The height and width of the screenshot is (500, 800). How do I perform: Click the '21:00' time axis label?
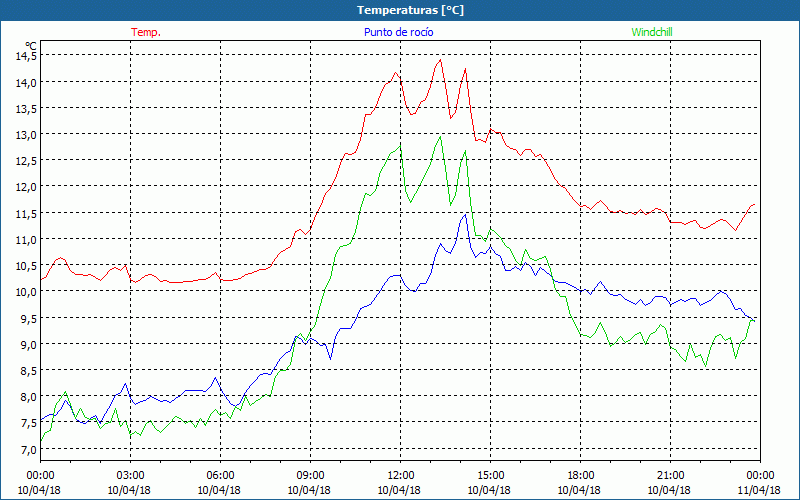click(x=670, y=476)
